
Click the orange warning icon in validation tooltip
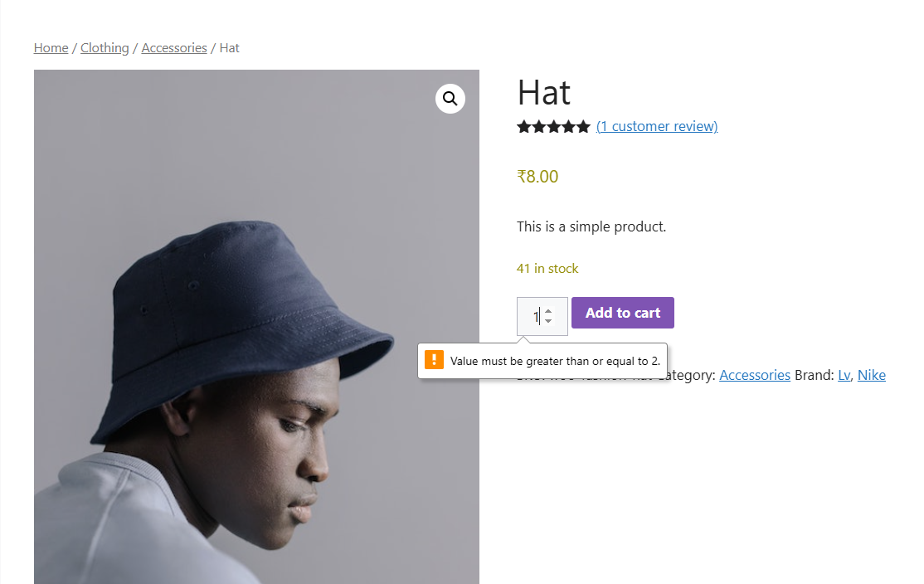click(x=434, y=360)
